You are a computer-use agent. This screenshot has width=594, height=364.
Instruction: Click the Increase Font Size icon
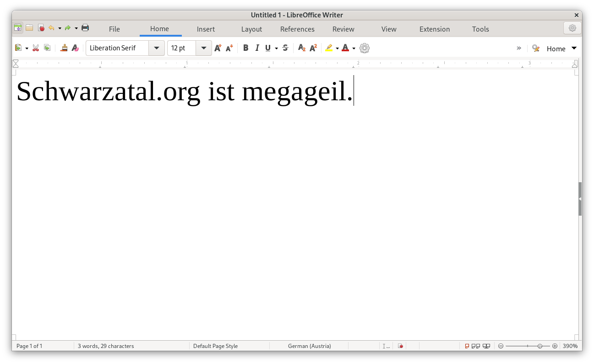coord(218,48)
